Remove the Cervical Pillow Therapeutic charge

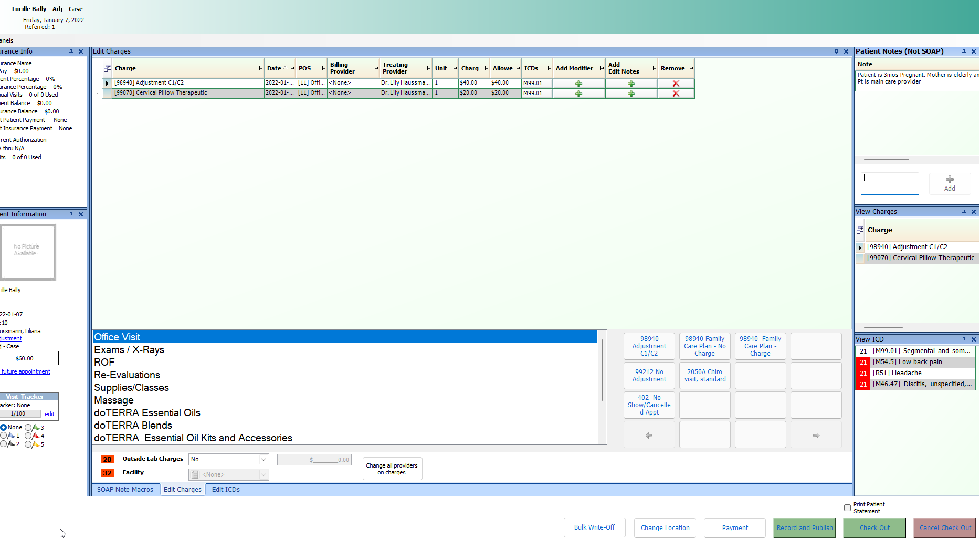(676, 93)
